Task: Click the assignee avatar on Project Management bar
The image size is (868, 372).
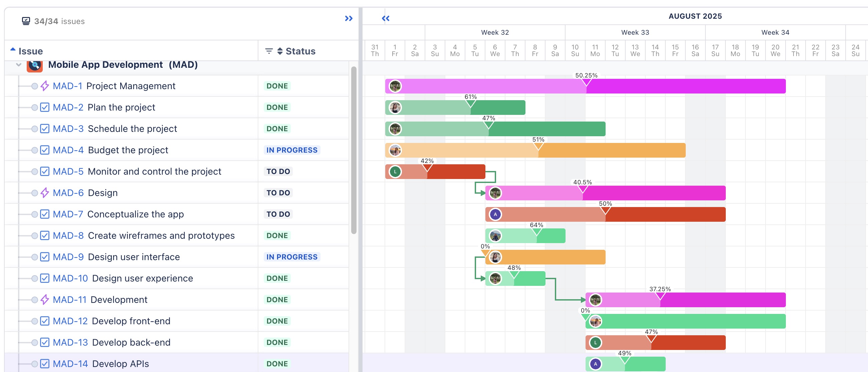Action: click(395, 86)
